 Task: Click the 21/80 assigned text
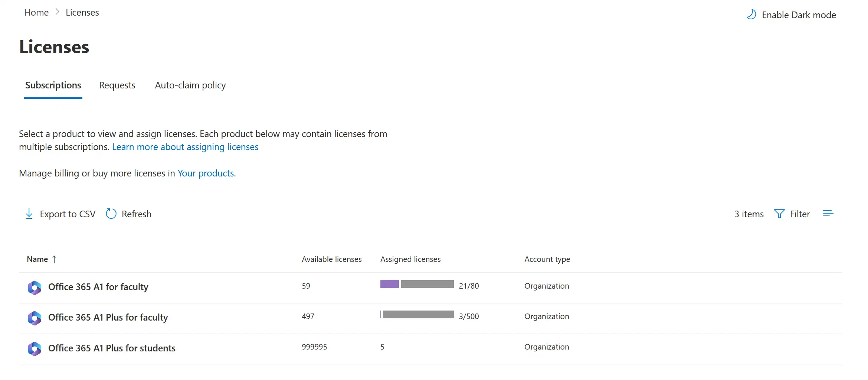[469, 286]
